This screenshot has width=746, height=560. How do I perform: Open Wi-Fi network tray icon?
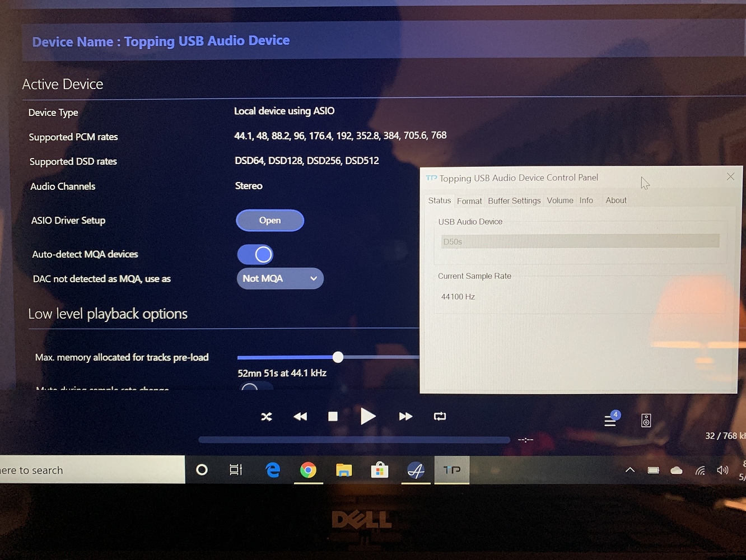click(x=700, y=470)
